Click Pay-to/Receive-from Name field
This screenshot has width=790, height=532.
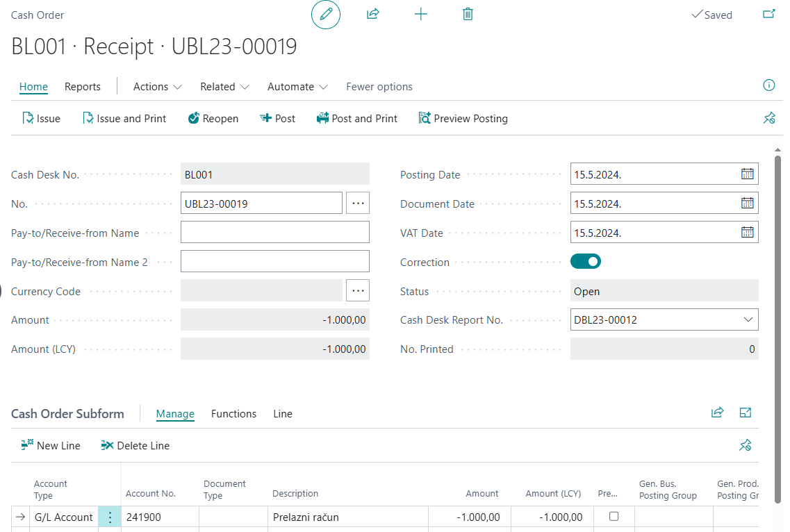pyautogui.click(x=275, y=232)
